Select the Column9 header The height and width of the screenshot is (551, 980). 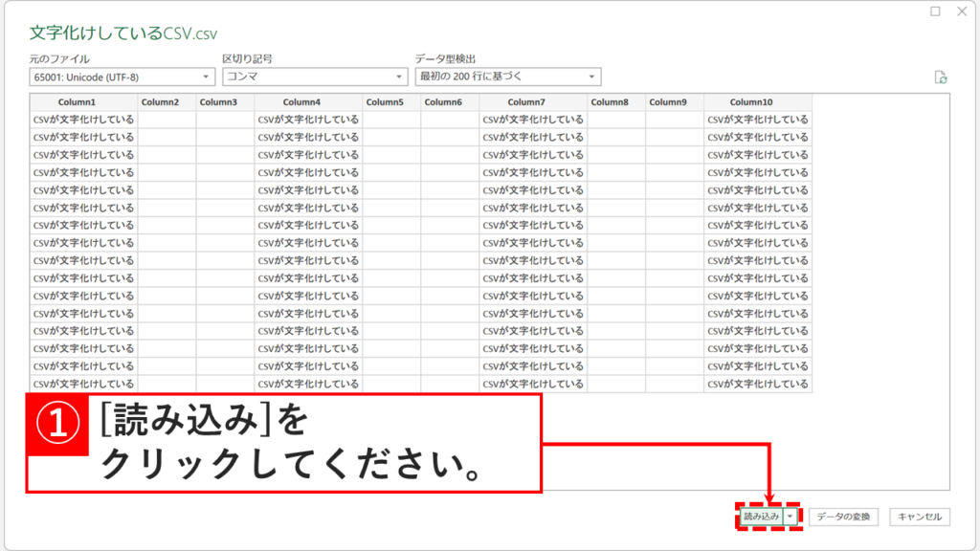[670, 101]
